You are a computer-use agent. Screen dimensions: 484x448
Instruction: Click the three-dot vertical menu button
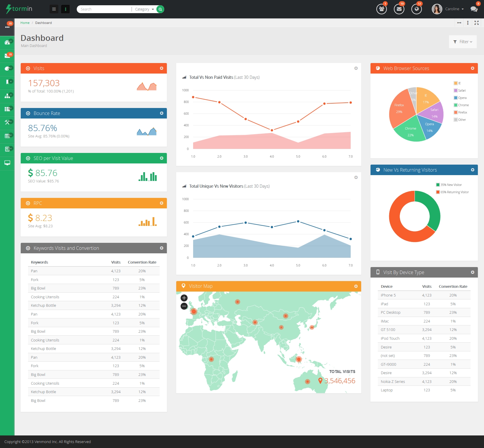pos(66,9)
